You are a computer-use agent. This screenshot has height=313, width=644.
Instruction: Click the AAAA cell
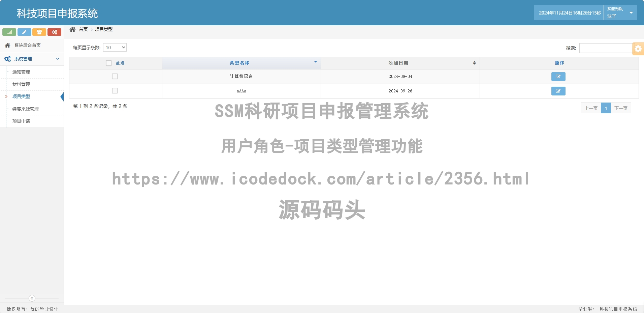pos(241,91)
